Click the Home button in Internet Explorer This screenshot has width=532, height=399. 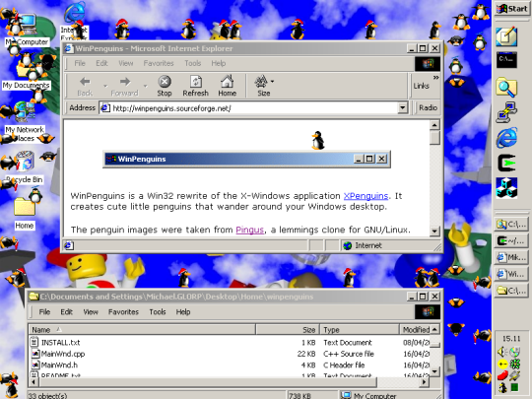[227, 86]
